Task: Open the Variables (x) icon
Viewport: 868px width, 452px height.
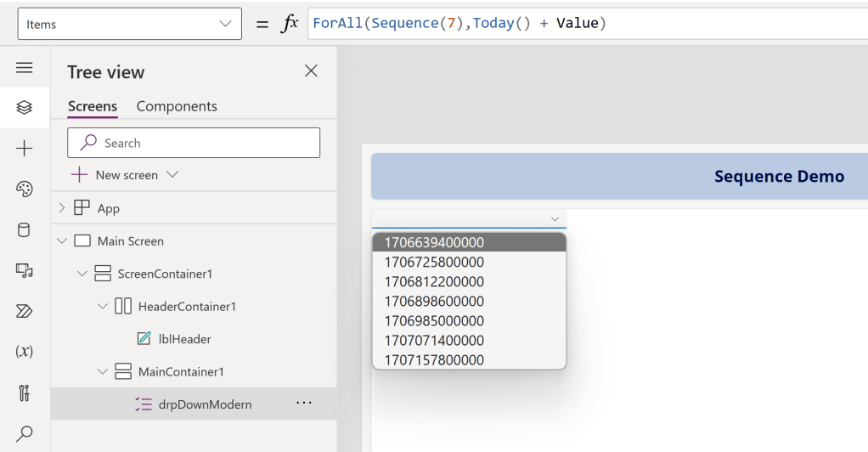Action: [24, 352]
